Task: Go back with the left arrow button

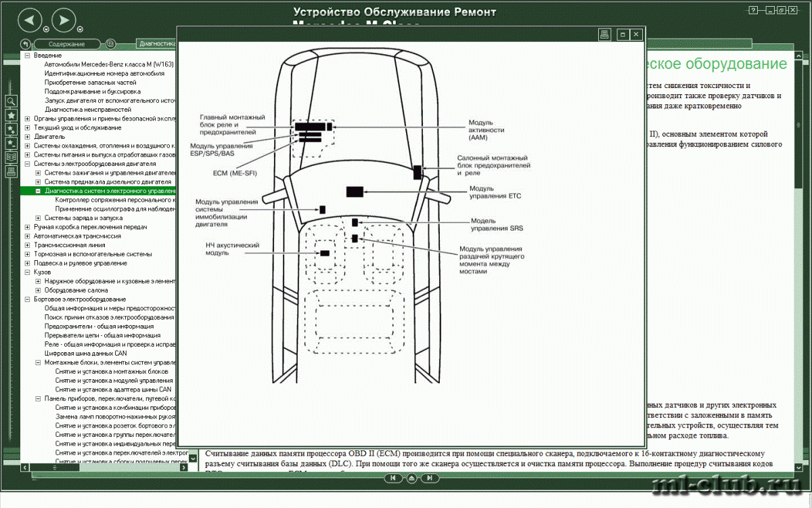Action: tap(30, 20)
